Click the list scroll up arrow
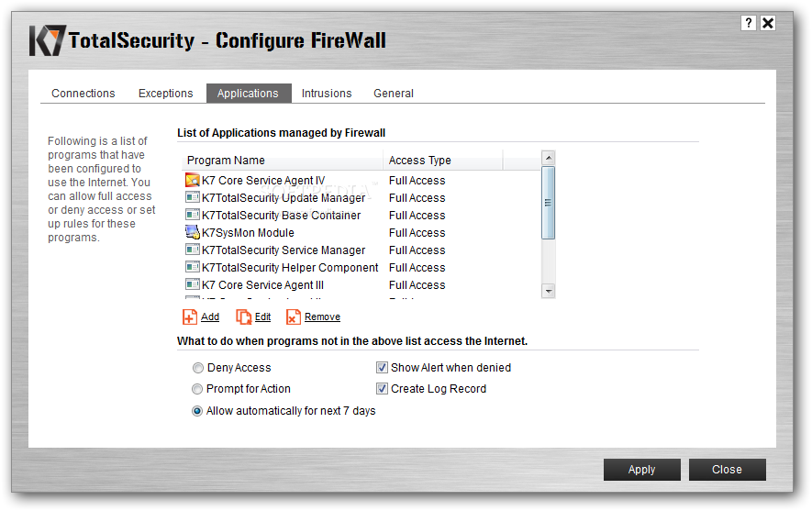Image resolution: width=812 pixels, height=511 pixels. (549, 158)
